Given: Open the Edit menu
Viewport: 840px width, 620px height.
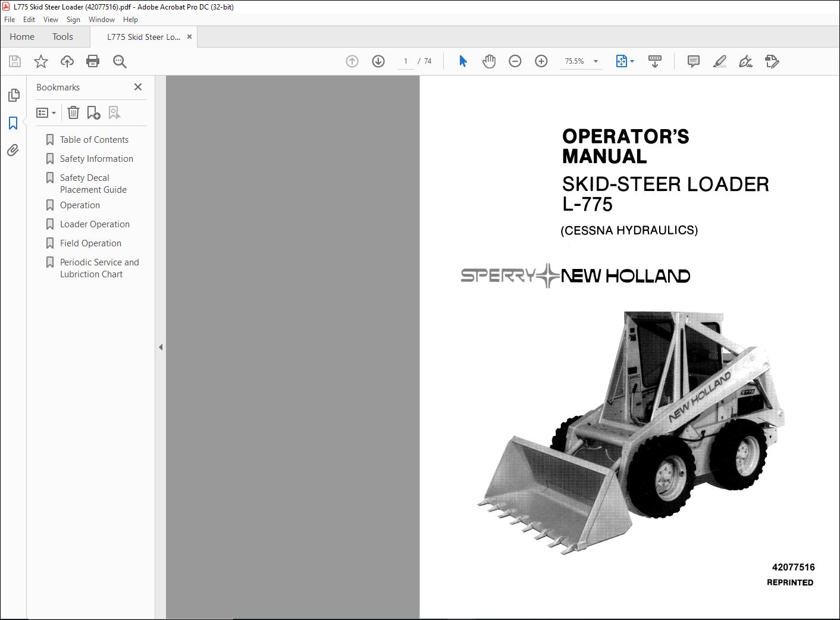Looking at the screenshot, I should pyautogui.click(x=29, y=20).
